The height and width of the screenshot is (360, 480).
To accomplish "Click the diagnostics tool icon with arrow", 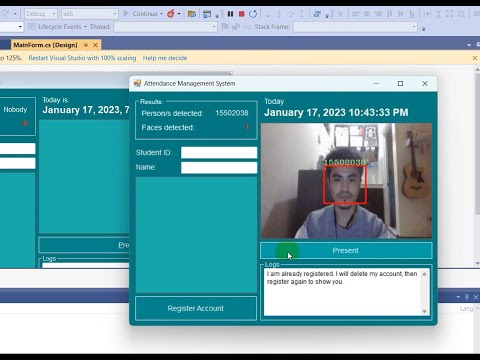I will (x=317, y=14).
